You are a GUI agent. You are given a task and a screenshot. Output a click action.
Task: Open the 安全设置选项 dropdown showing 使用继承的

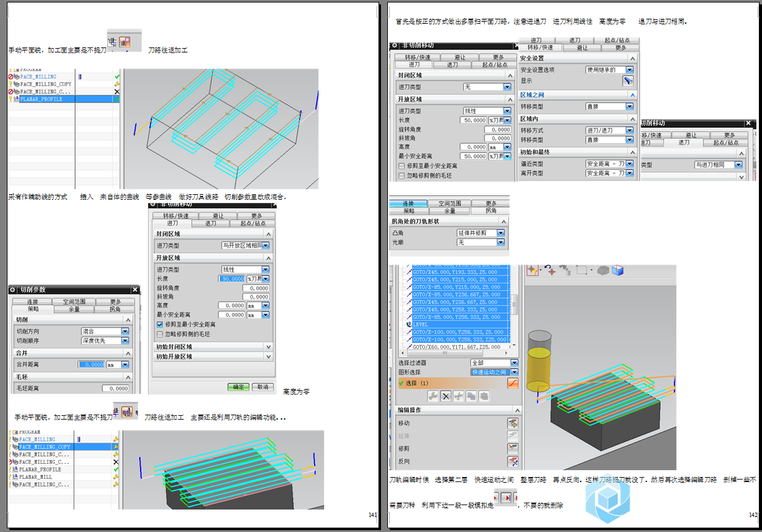click(x=609, y=70)
